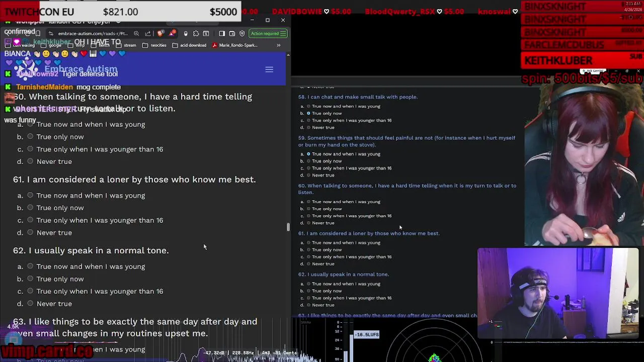In stream preview, select question 60 'Never true'
The width and height of the screenshot is (644, 362).
pos(308,223)
